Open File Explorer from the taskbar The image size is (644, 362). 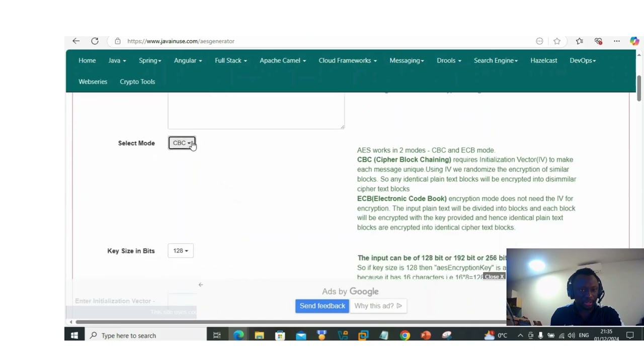coord(259,335)
